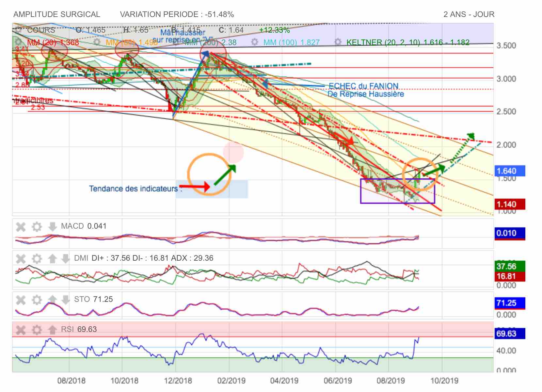542x392 pixels.
Task: Open STO settings gear
Action: (37, 300)
